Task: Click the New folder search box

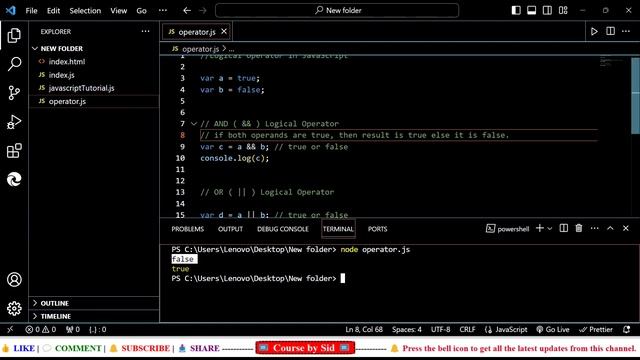Action: (337, 11)
